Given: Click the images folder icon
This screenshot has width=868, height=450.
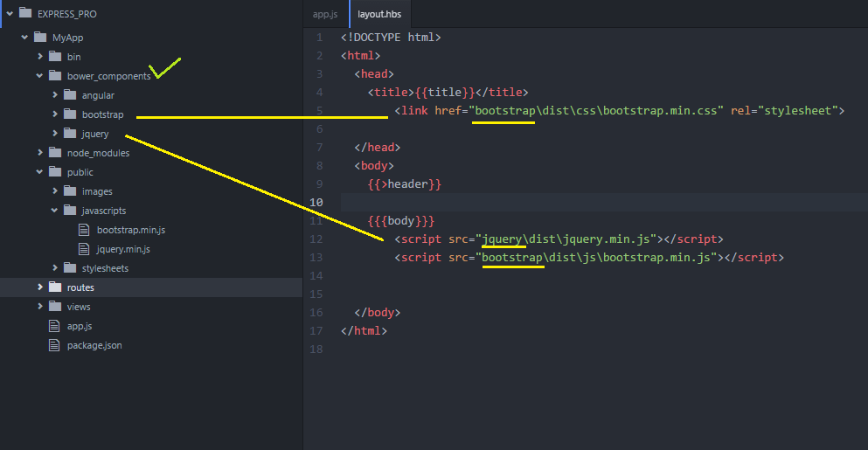Looking at the screenshot, I should tap(70, 191).
